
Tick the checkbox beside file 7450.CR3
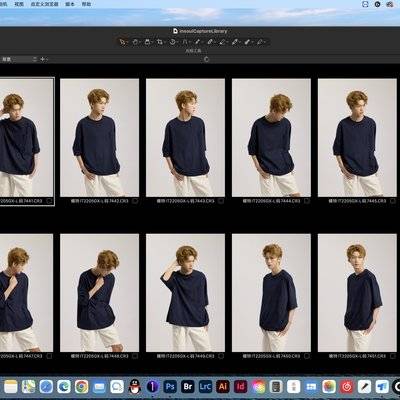click(307, 356)
